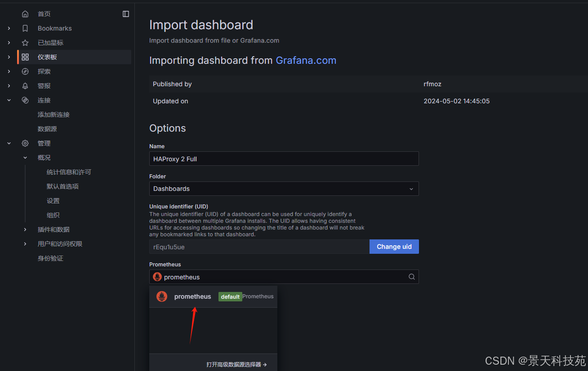Click the dashboards grid icon
Screen dimensions: 588x371
[x=25, y=57]
